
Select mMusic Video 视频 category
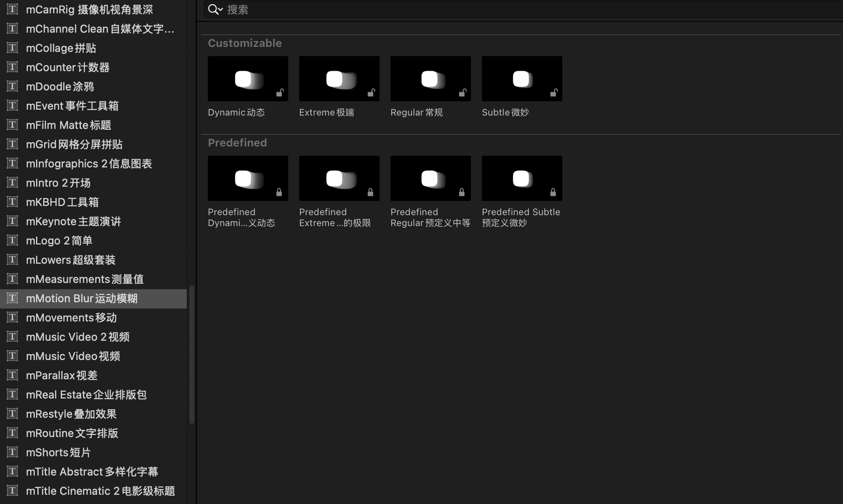tap(93, 356)
